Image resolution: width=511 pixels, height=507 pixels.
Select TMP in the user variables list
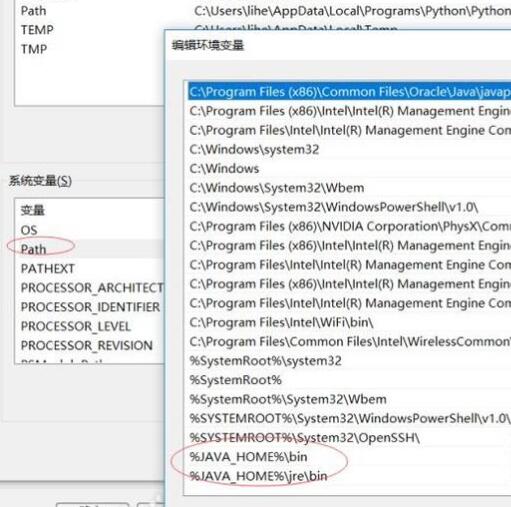coord(34,49)
